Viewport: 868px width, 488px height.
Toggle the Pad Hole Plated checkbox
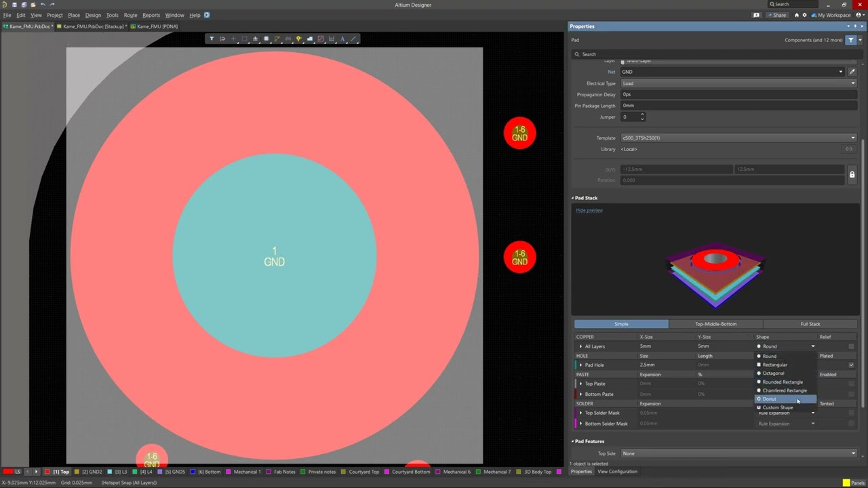click(x=851, y=365)
